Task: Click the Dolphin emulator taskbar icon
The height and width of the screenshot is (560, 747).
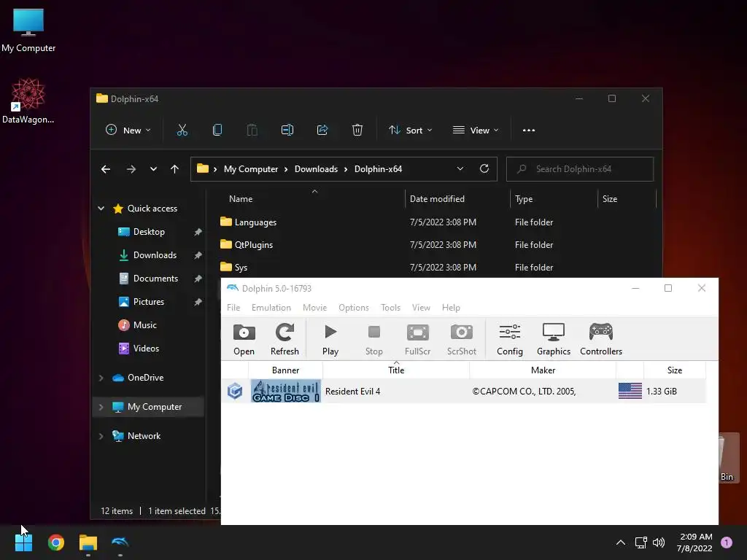Action: tap(120, 542)
